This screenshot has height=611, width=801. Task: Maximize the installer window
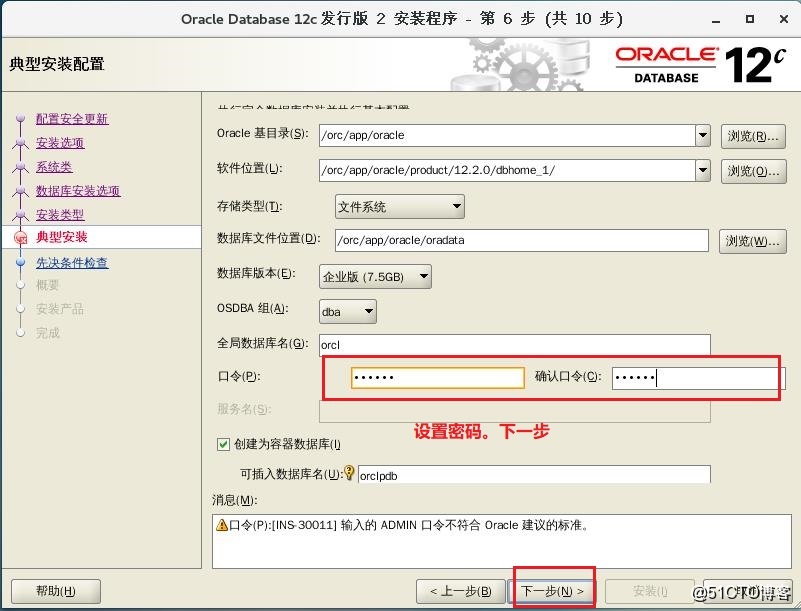(x=750, y=19)
